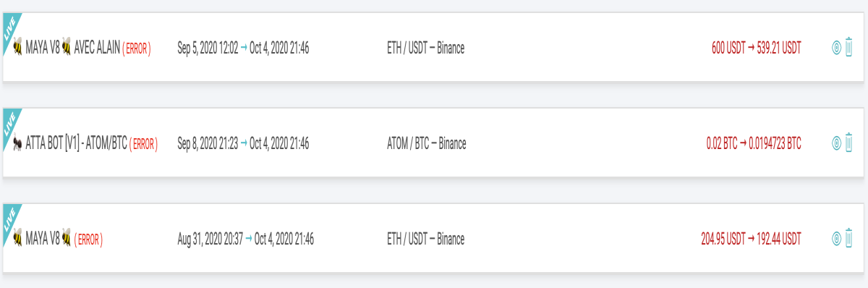Image resolution: width=868 pixels, height=288 pixels.
Task: Open target icon for 204.95 USDT row
Action: point(836,238)
